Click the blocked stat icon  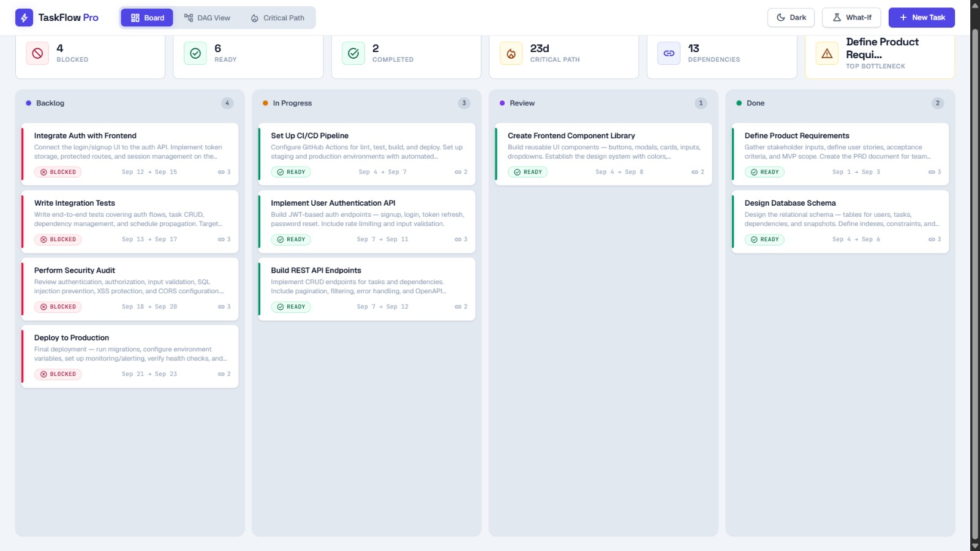pyautogui.click(x=37, y=53)
